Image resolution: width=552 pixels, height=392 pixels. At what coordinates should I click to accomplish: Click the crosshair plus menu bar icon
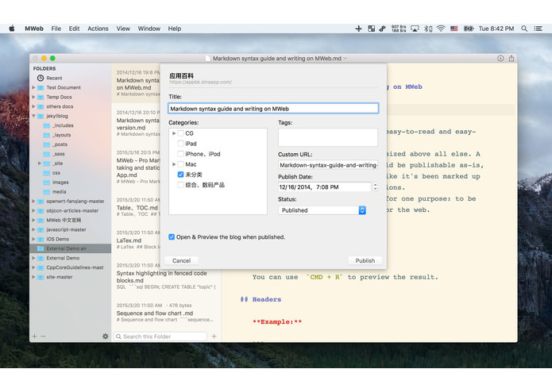[x=358, y=29]
